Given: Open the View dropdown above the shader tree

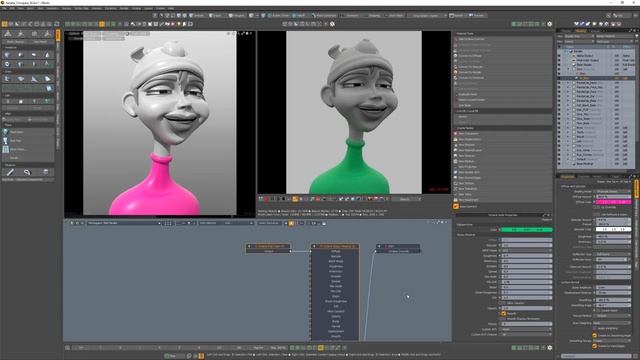Looking at the screenshot, I should coord(579,36).
